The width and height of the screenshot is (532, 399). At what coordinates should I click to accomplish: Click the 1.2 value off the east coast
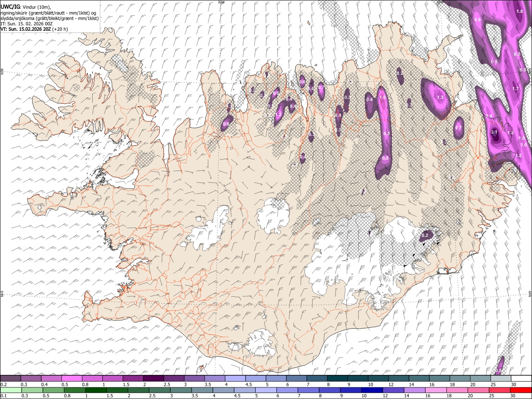pos(518,155)
